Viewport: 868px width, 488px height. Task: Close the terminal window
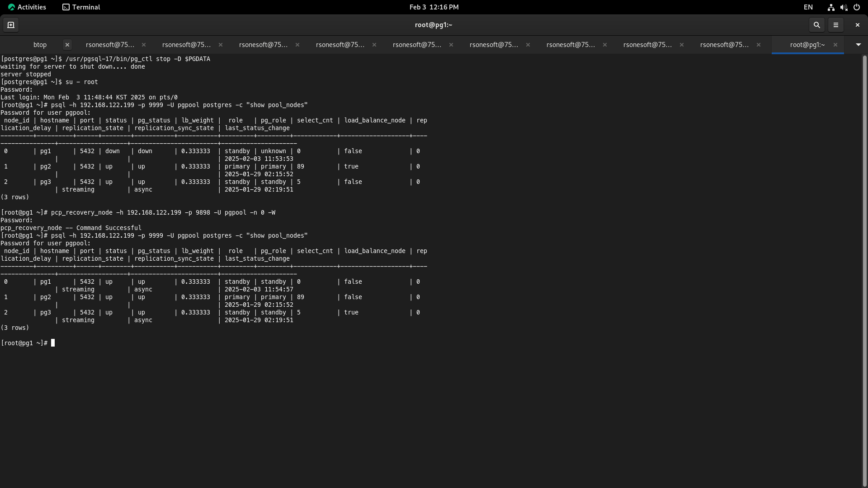click(x=857, y=25)
